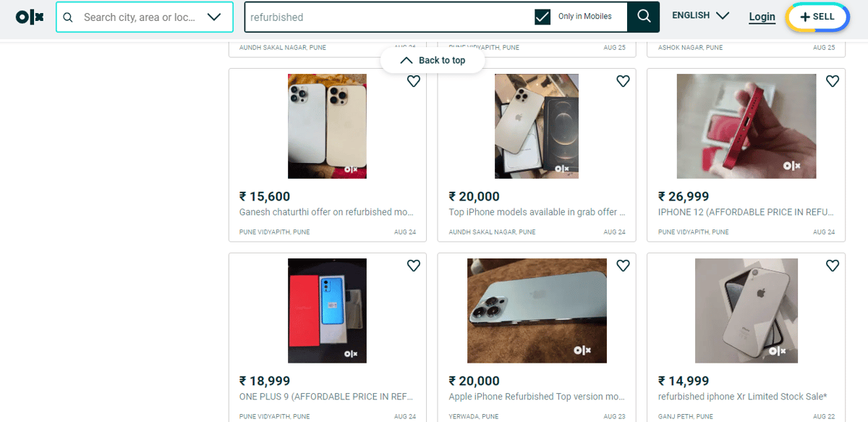Toggle the Only in Mobiles checkbox
The height and width of the screenshot is (422, 868).
pyautogui.click(x=542, y=16)
